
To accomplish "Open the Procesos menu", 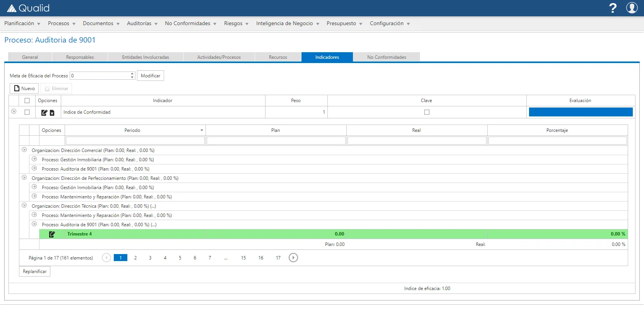I will coord(62,24).
